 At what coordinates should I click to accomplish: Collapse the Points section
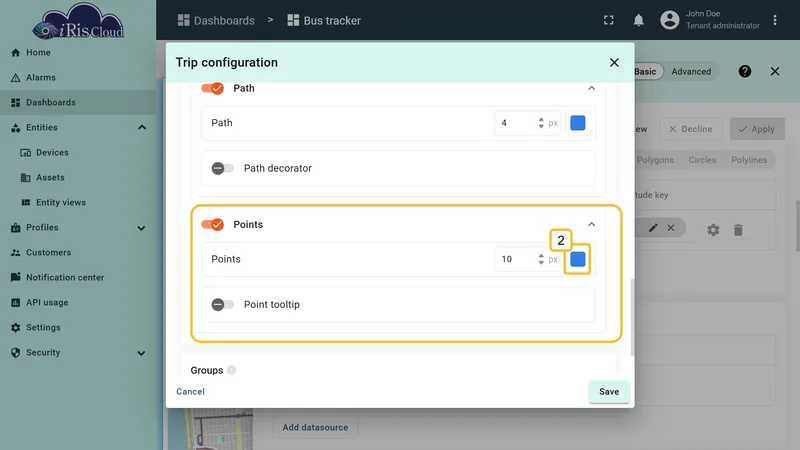point(591,224)
